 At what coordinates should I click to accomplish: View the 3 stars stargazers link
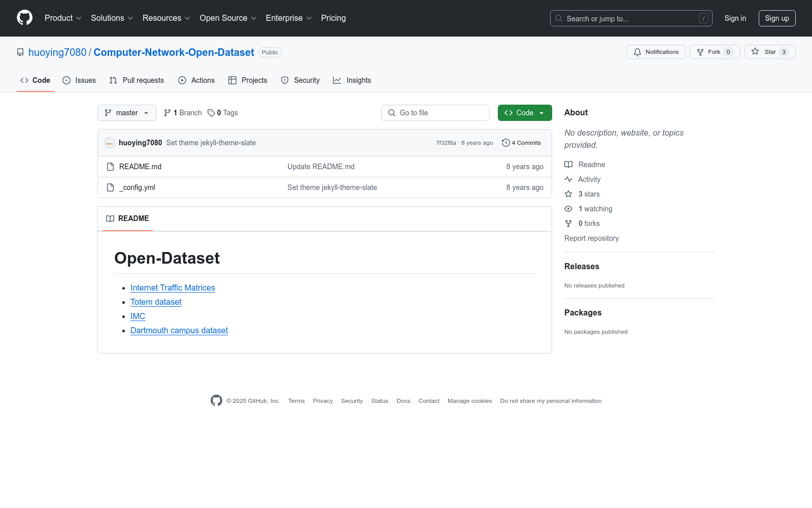pos(582,194)
